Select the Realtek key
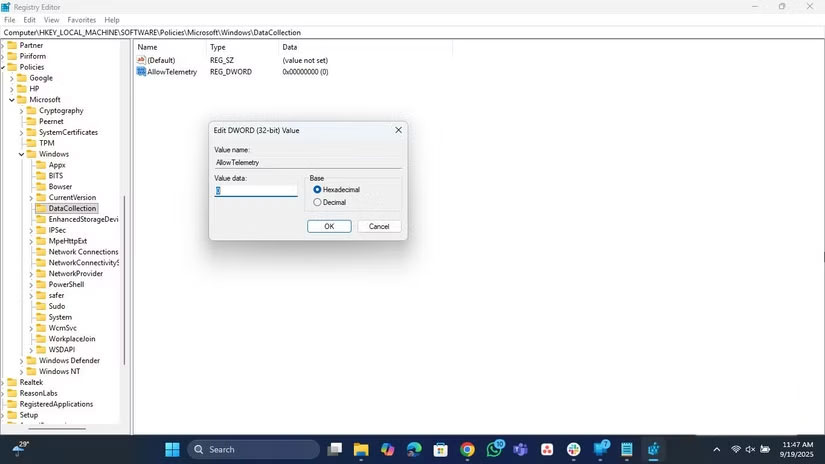825x464 pixels. (x=31, y=382)
